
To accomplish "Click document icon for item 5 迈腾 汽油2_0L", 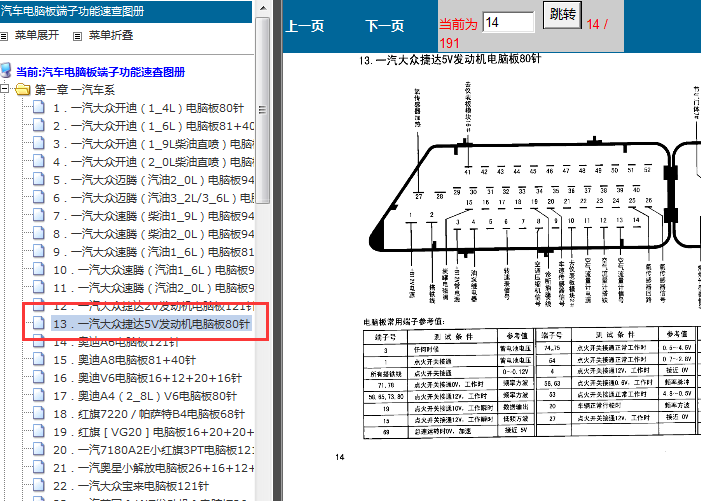I will (39, 179).
